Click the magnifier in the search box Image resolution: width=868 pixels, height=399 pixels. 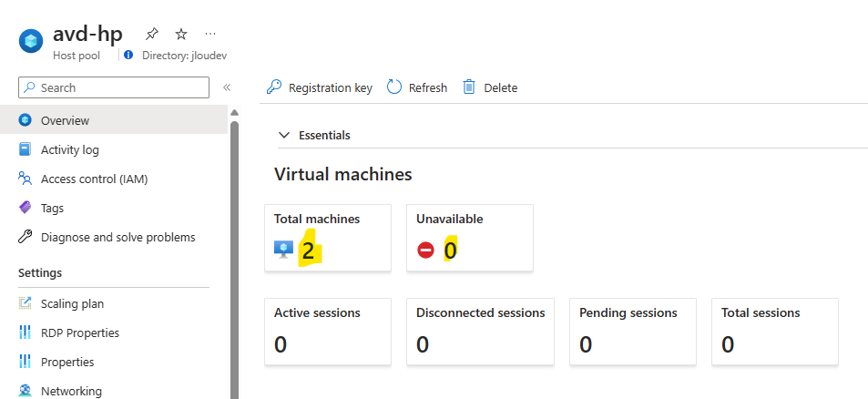pos(29,87)
